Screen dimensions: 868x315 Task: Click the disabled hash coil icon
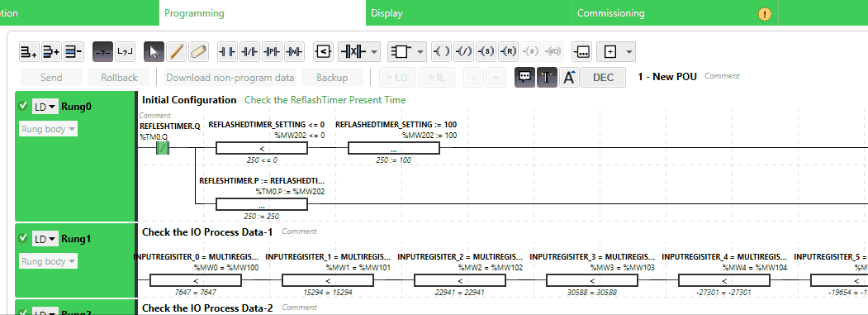tap(529, 52)
